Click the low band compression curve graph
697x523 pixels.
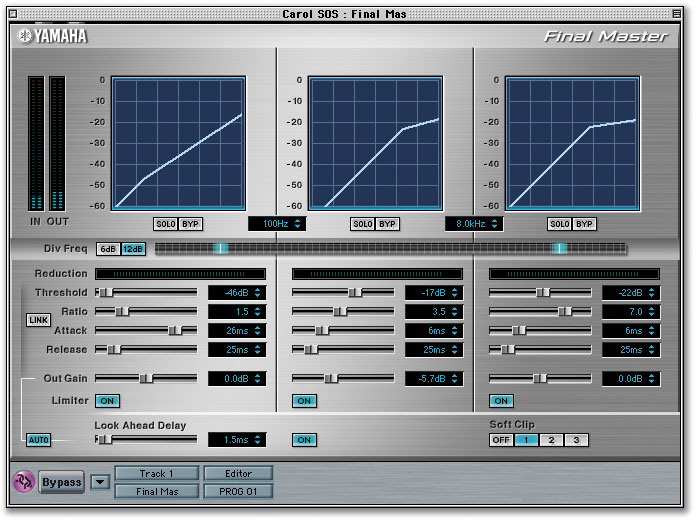178,143
